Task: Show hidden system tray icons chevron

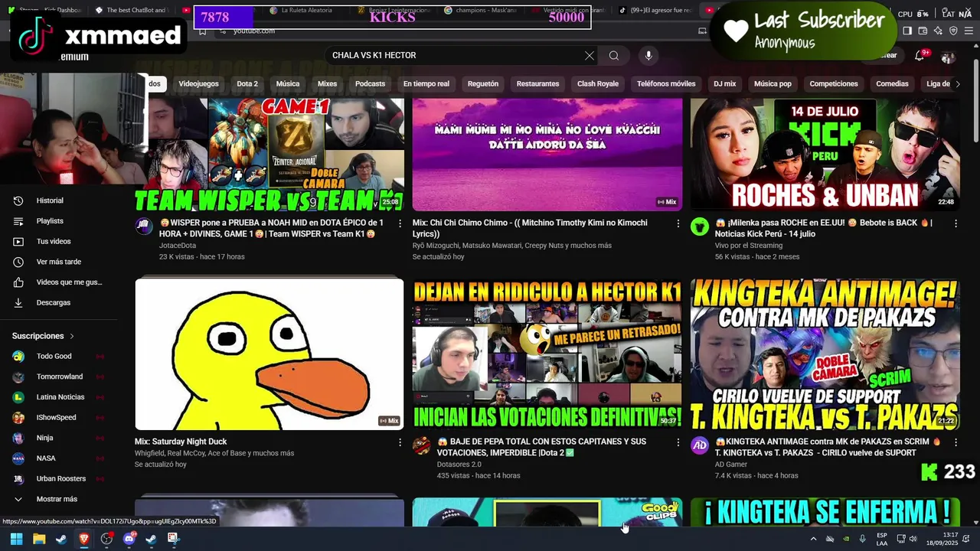Action: [813, 539]
